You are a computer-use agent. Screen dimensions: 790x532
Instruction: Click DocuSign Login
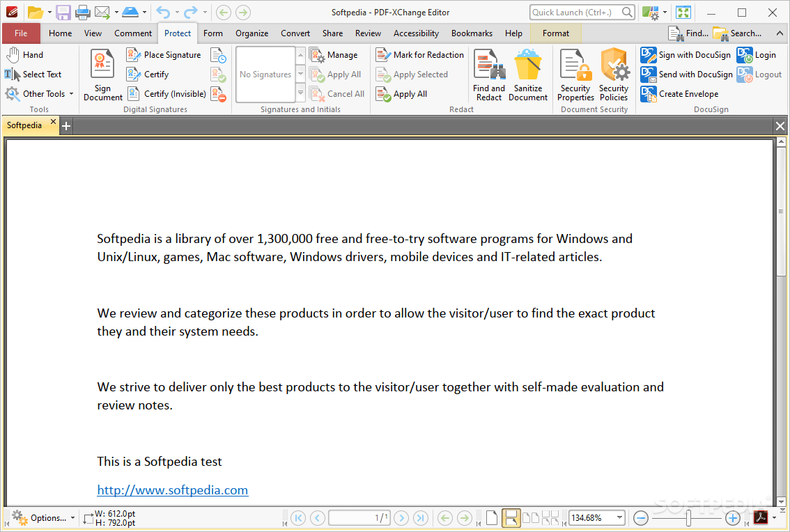click(757, 55)
